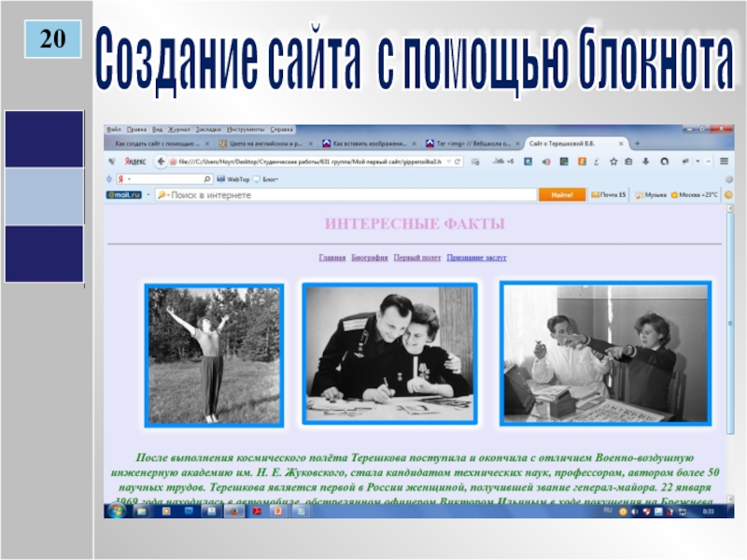Image resolution: width=747 pixels, height=560 pixels.
Task: Open the Признание заслуг link
Action: [x=476, y=258]
